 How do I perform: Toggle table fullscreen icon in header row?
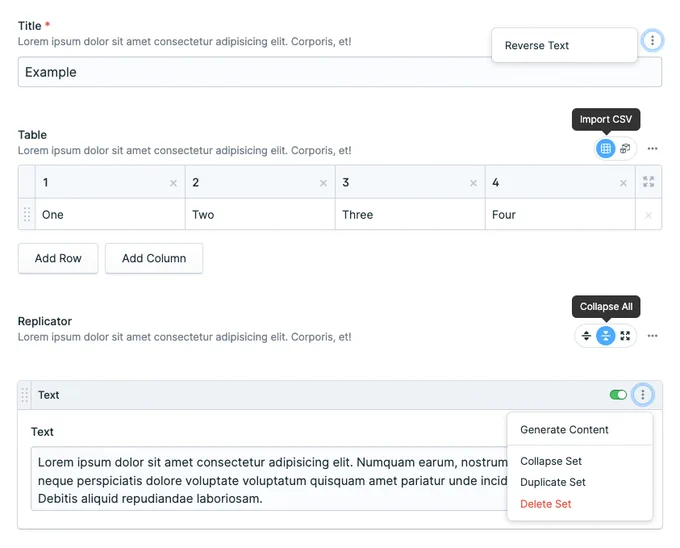click(x=648, y=182)
